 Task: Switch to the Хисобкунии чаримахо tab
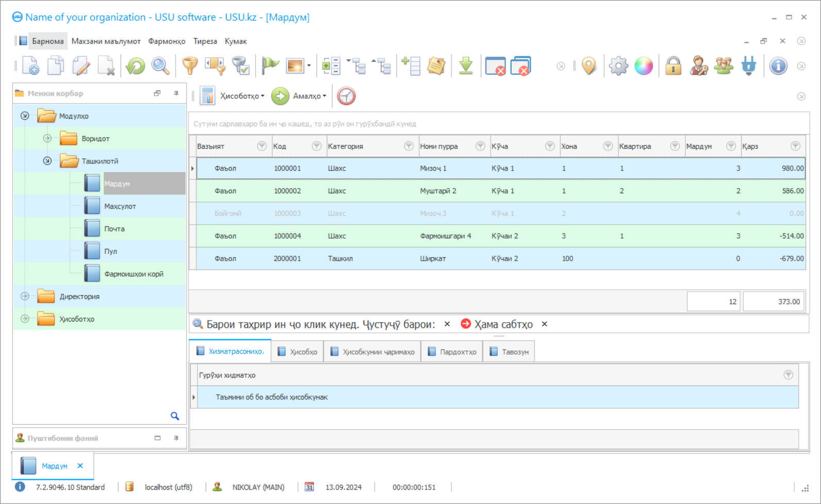pyautogui.click(x=372, y=351)
